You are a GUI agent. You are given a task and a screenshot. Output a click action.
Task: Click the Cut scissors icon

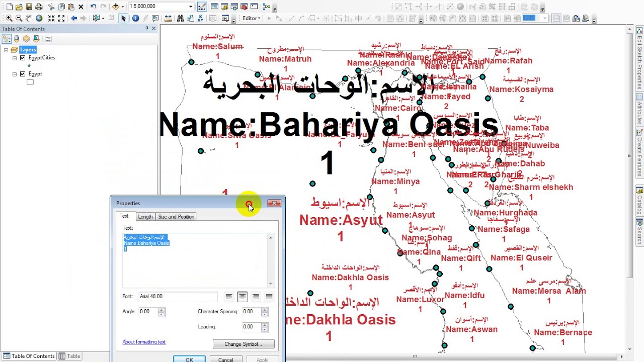(x=52, y=7)
